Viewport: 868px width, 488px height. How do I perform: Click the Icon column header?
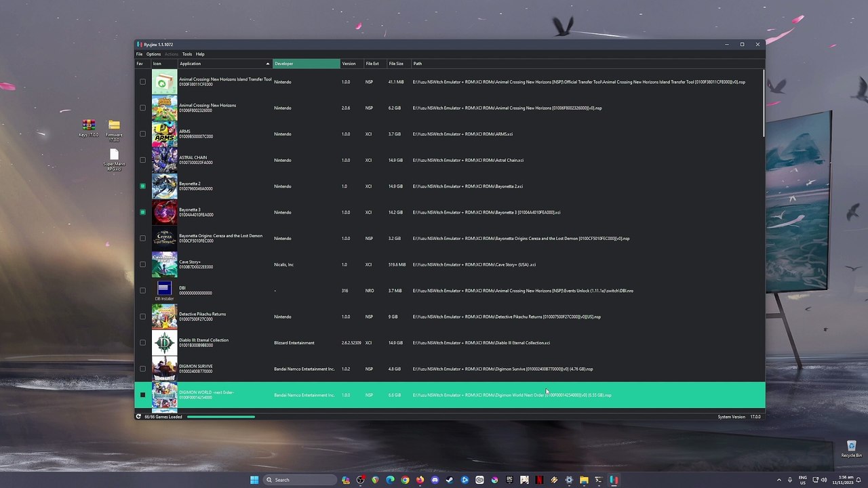tap(164, 64)
